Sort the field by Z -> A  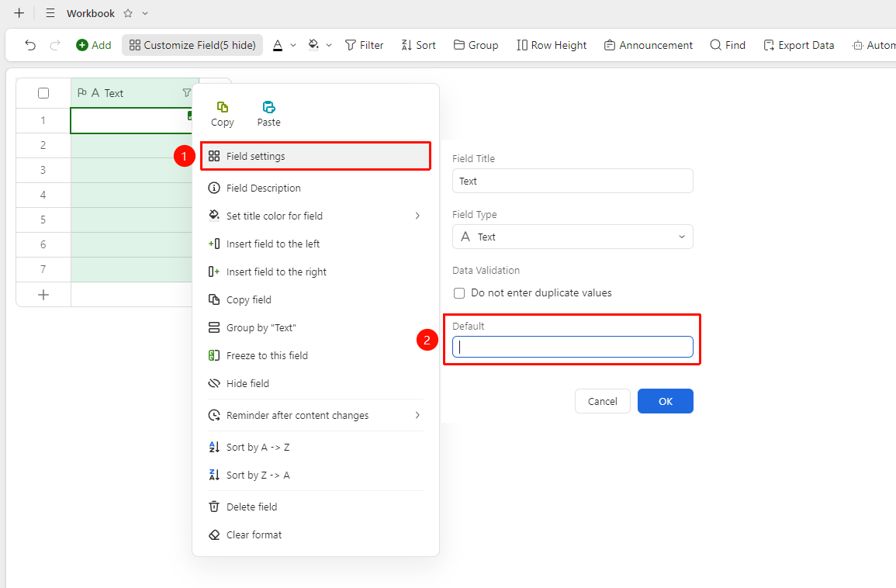click(316, 476)
